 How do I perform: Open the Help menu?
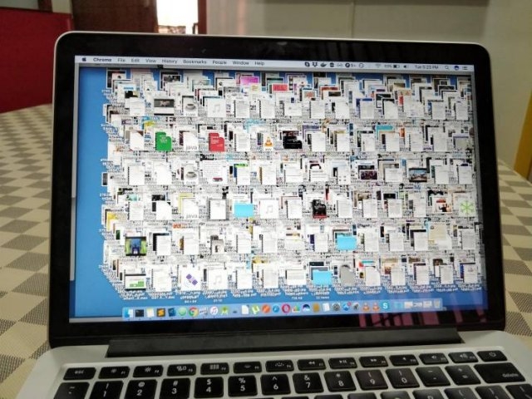(259, 62)
